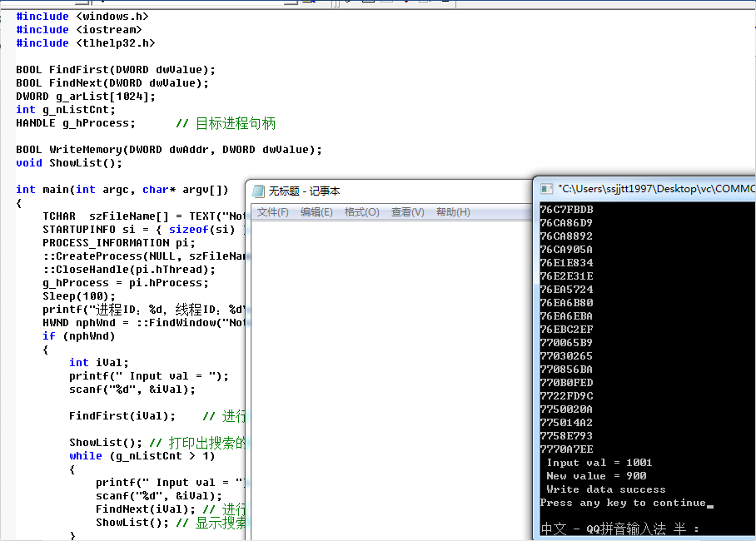Click the Notepad icon in the title bar
Viewport: 756px width, 541px height.
click(x=259, y=191)
